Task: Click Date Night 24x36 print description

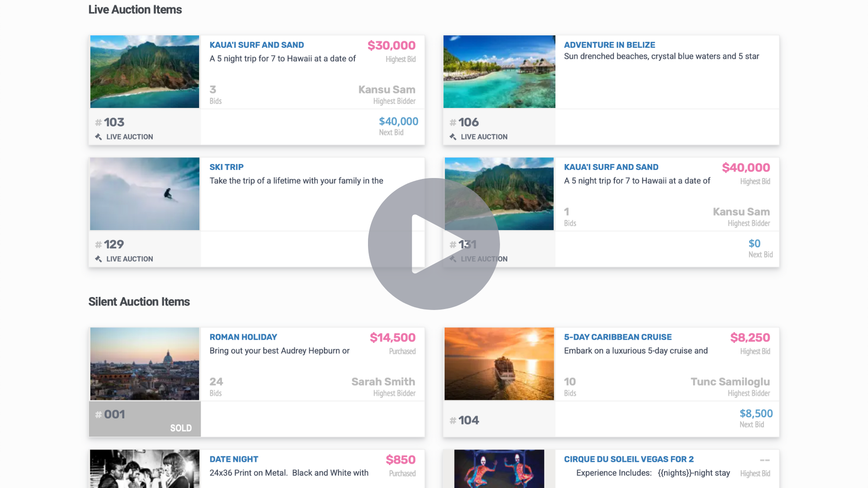Action: [289, 472]
